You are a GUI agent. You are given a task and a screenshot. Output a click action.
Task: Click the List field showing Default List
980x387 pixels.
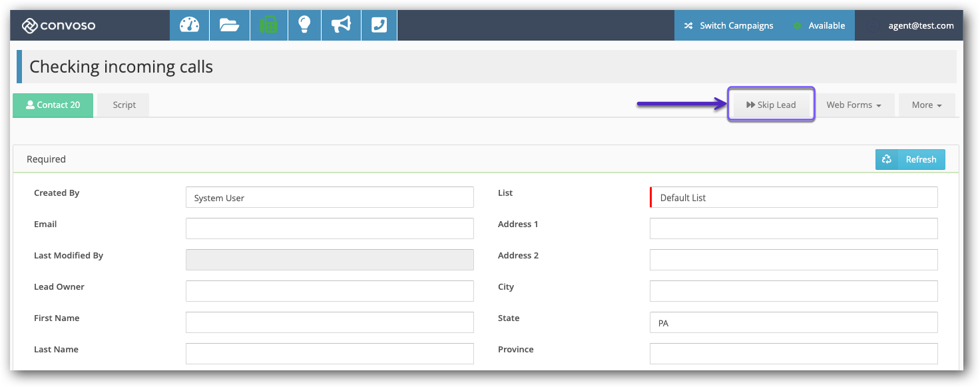794,197
